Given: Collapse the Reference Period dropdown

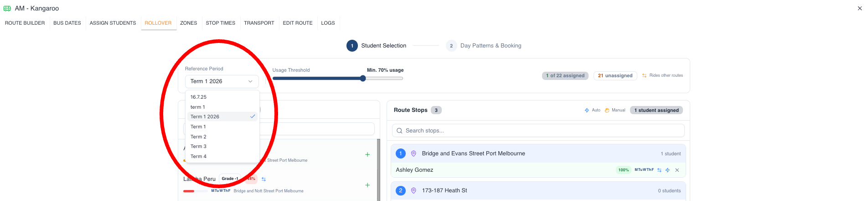Looking at the screenshot, I should tap(222, 81).
